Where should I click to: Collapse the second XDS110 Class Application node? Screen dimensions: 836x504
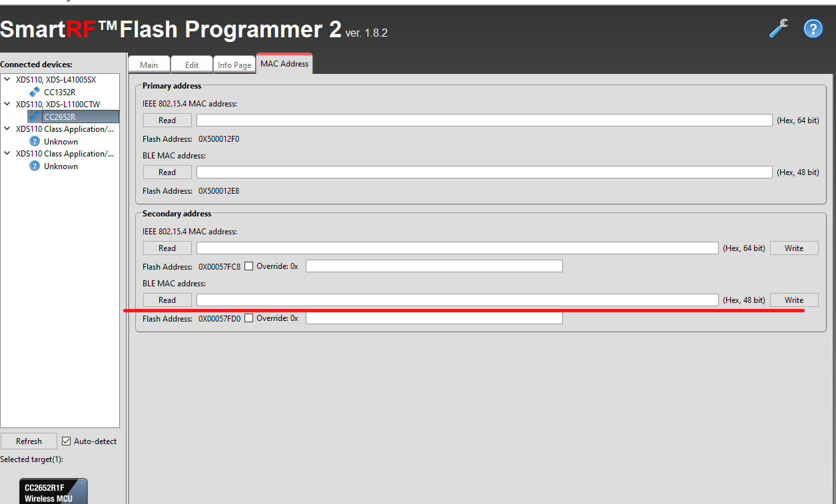(7, 153)
